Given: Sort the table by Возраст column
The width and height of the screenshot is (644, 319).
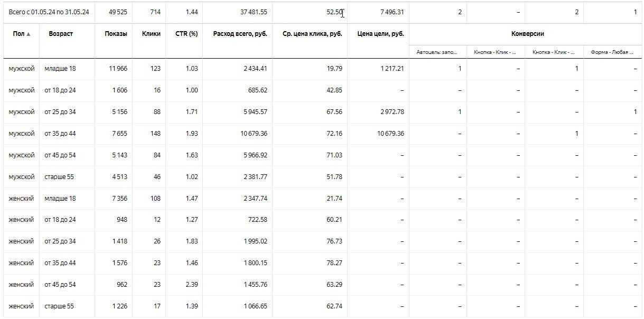Looking at the screenshot, I should pyautogui.click(x=60, y=34).
